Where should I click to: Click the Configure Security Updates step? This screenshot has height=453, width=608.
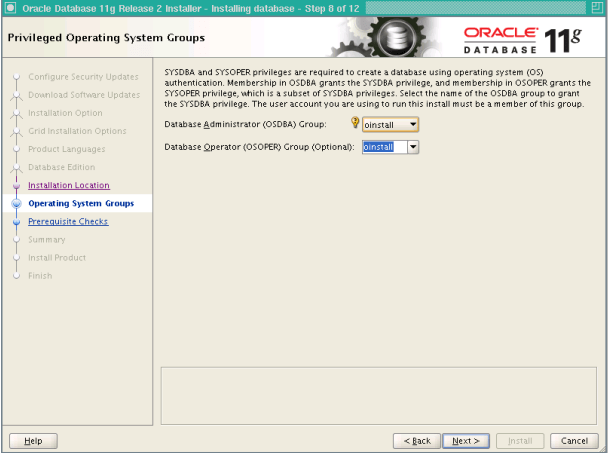pyautogui.click(x=83, y=77)
